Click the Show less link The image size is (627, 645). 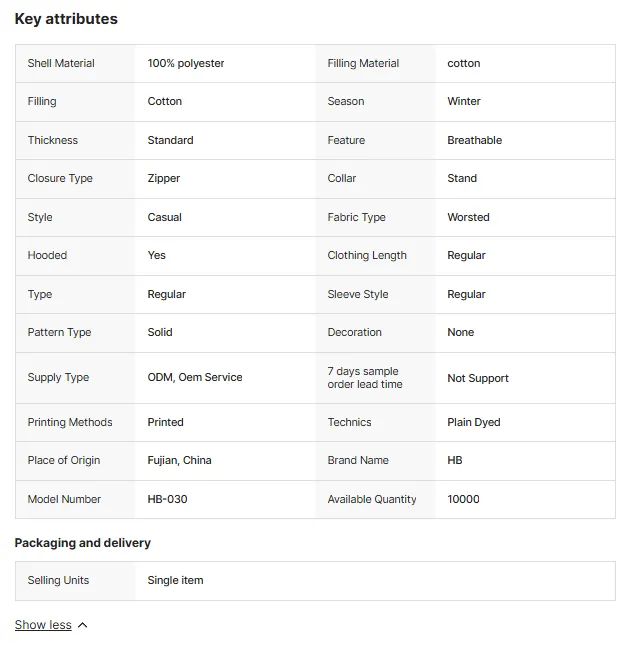click(43, 624)
